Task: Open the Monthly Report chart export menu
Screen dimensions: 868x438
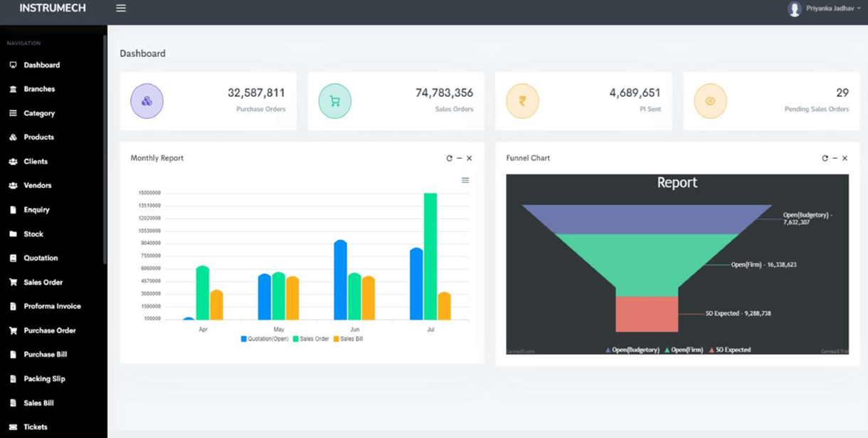Action: point(465,180)
